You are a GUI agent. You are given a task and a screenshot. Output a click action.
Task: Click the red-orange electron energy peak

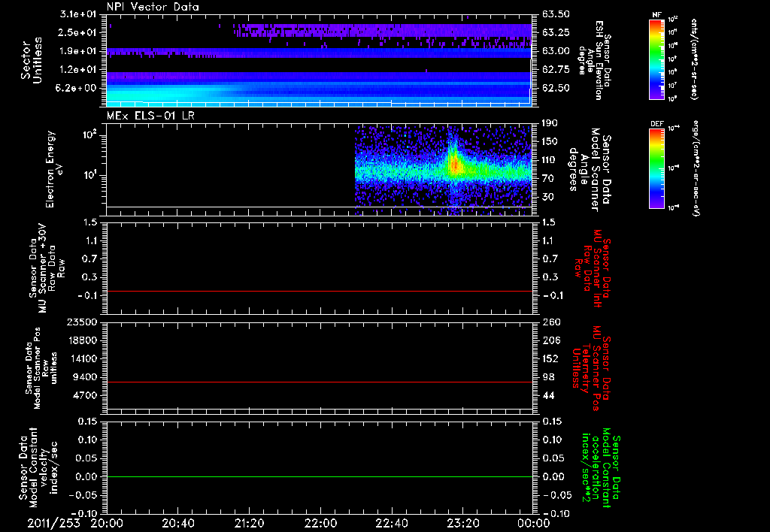[x=454, y=164]
